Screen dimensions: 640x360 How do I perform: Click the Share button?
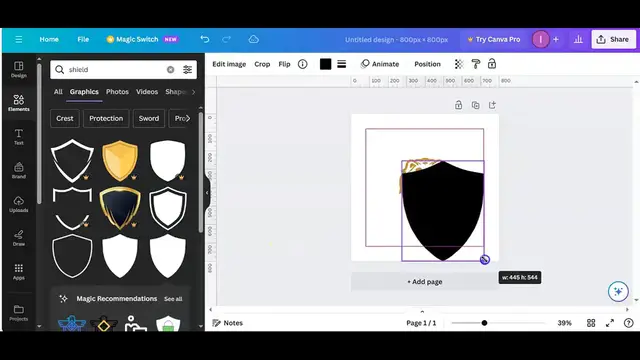[613, 40]
